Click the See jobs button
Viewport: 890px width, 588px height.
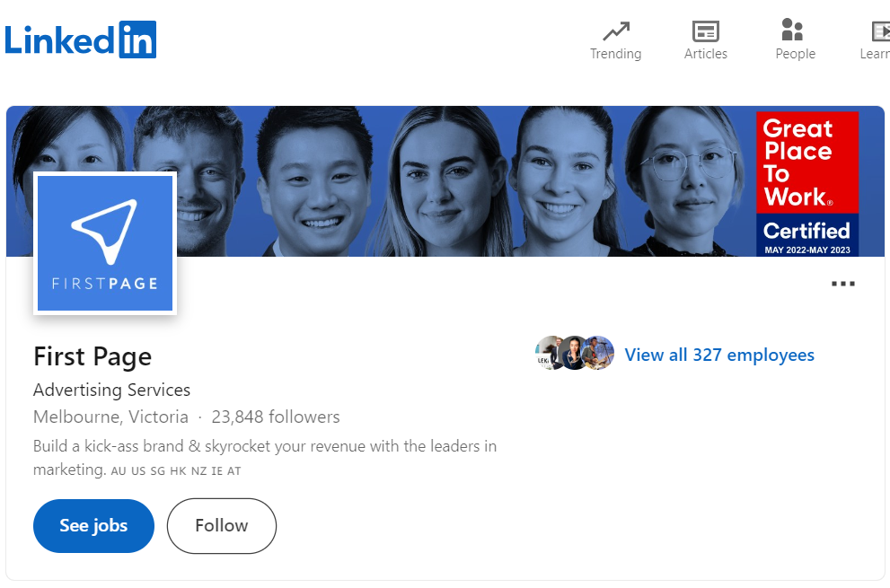coord(93,525)
